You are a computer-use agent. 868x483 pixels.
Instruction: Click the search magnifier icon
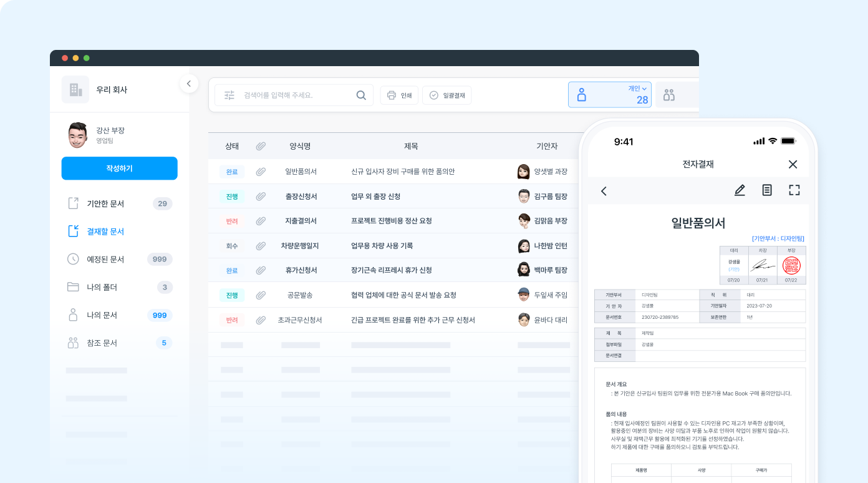click(360, 95)
